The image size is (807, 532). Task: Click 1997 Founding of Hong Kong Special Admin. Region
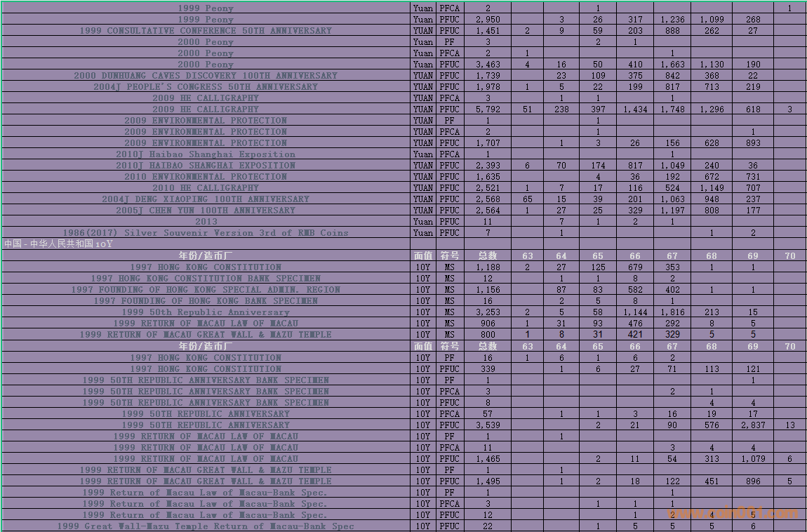click(x=206, y=290)
